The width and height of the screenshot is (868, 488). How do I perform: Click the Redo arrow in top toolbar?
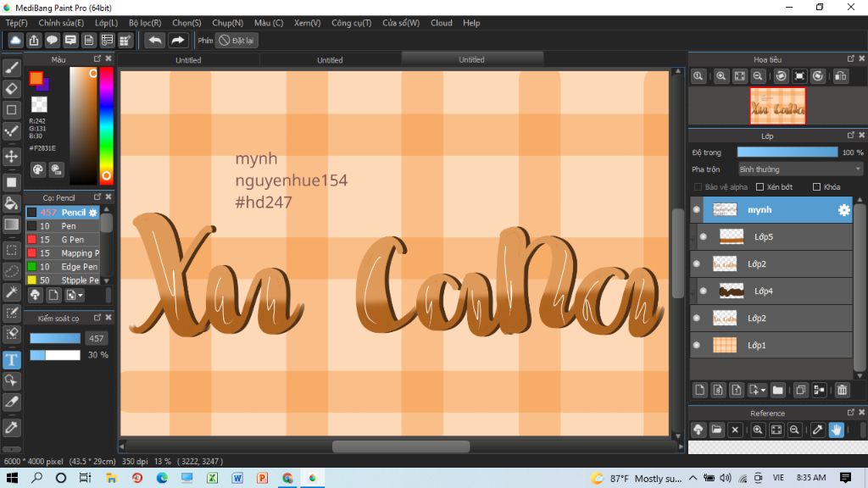click(x=177, y=41)
